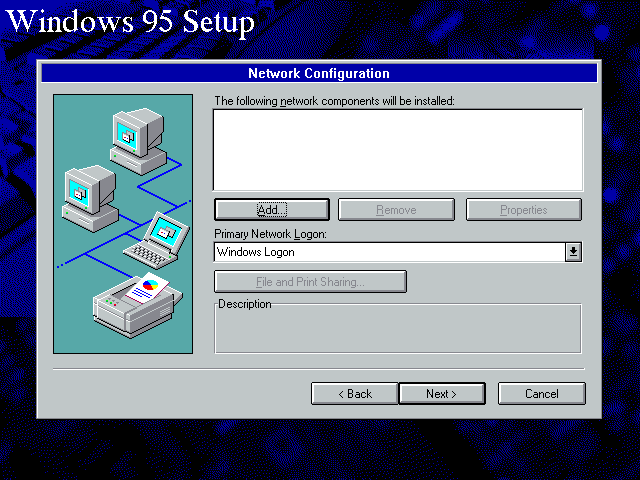
Task: Proceed with the Next button
Action: pyautogui.click(x=442, y=394)
